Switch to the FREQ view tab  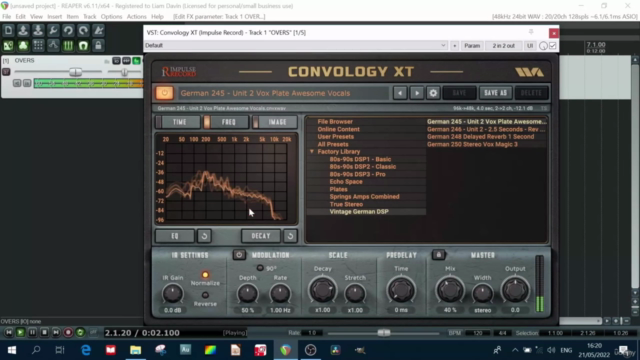point(227,122)
